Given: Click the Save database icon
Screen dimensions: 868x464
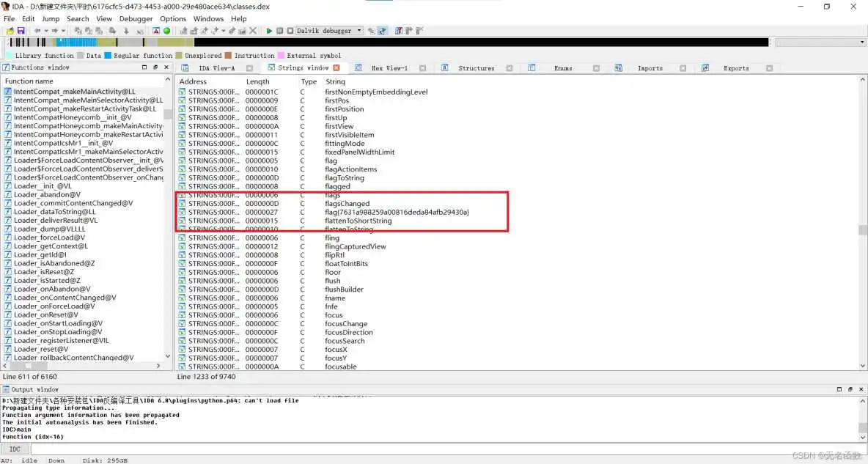Looking at the screenshot, I should [21, 31].
